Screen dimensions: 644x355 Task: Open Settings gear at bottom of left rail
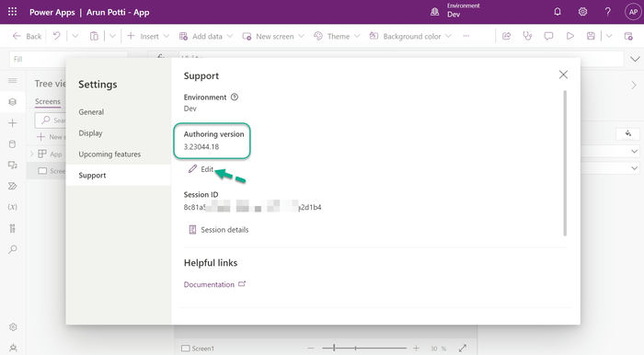click(13, 327)
